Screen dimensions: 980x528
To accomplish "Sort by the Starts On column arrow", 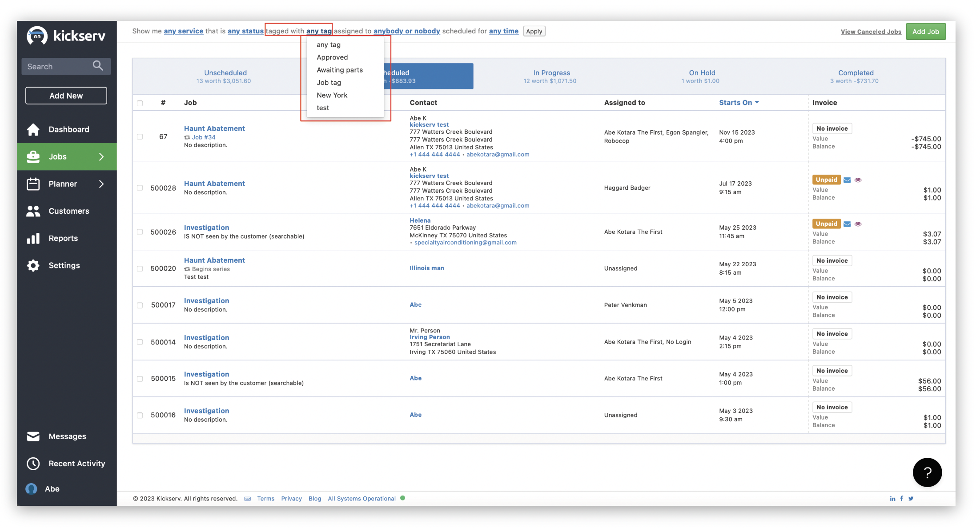I will 757,103.
